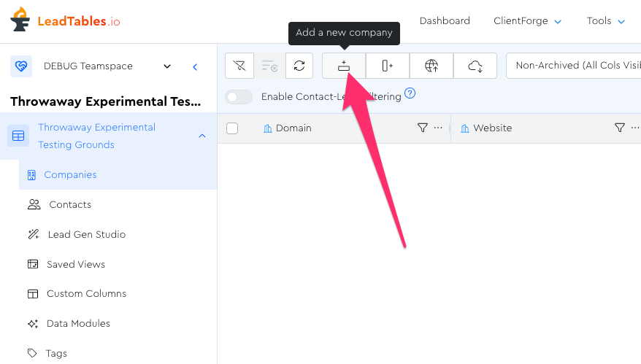Expand the ClientForge menu
The width and height of the screenshot is (641, 364).
[527, 21]
